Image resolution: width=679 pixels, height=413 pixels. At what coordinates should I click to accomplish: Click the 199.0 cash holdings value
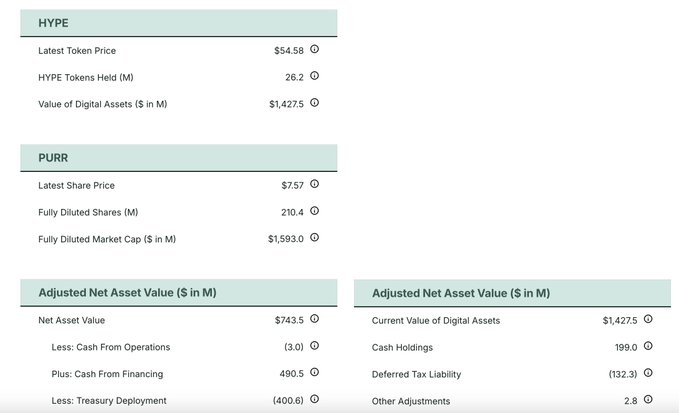point(626,348)
